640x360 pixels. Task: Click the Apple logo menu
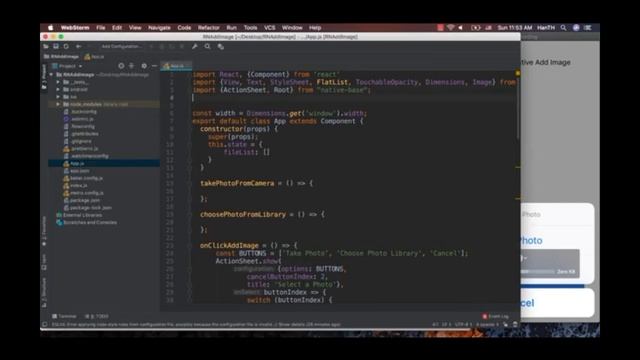tap(51, 28)
